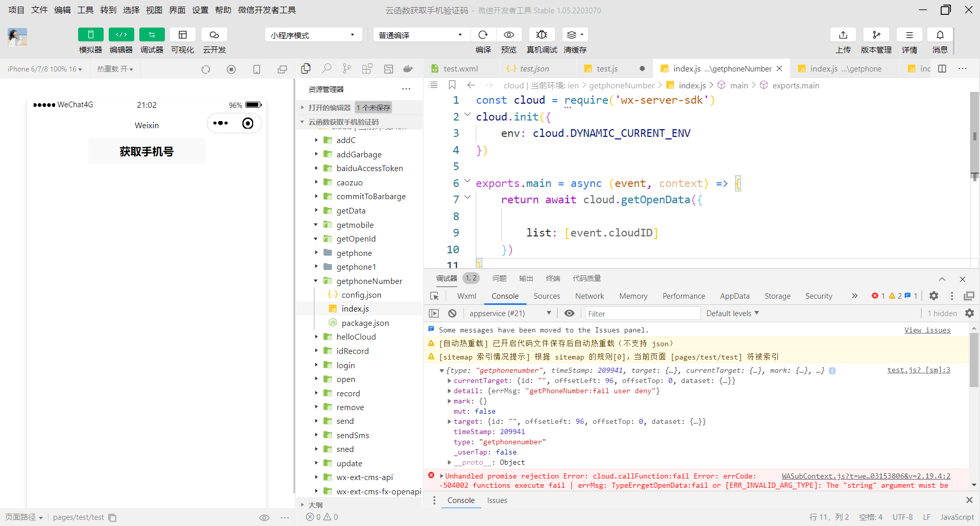Open version management (版本管理)
Screen dimensions: 980x526
click(x=876, y=35)
